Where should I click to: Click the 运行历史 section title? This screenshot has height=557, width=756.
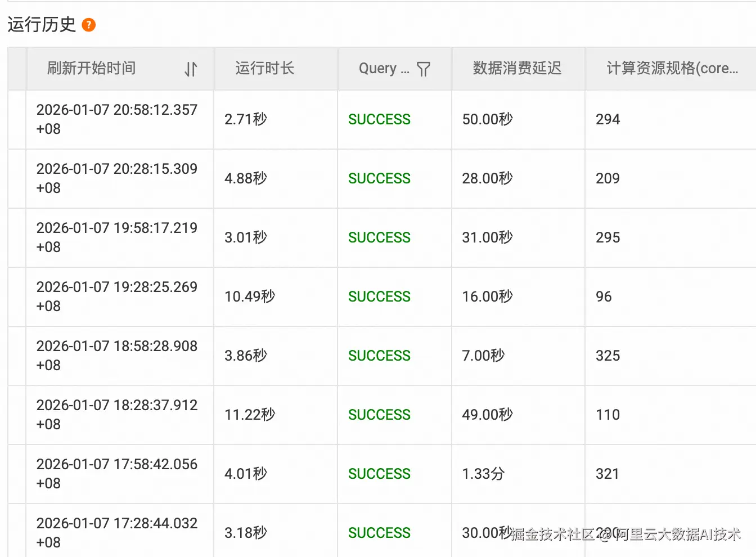tap(42, 25)
